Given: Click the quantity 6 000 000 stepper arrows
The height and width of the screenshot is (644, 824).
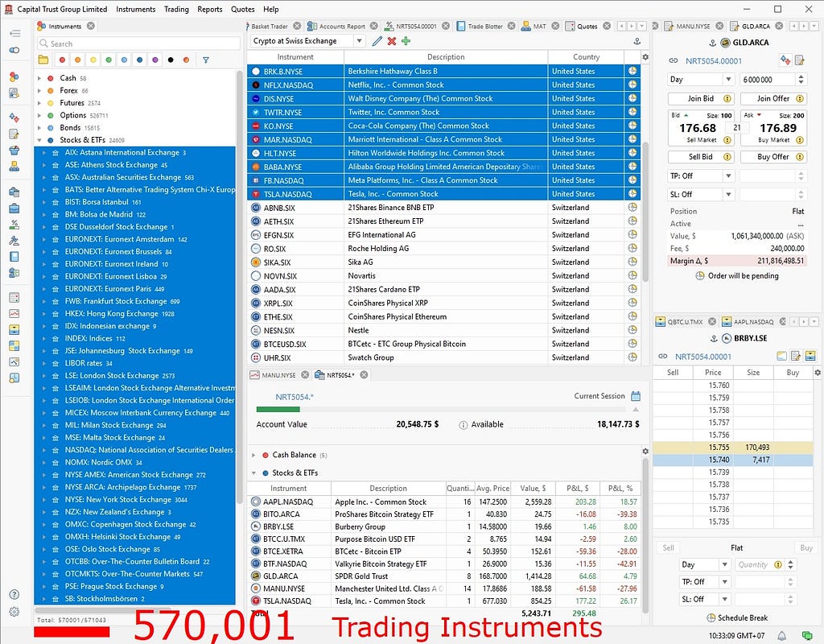Looking at the screenshot, I should (x=801, y=80).
